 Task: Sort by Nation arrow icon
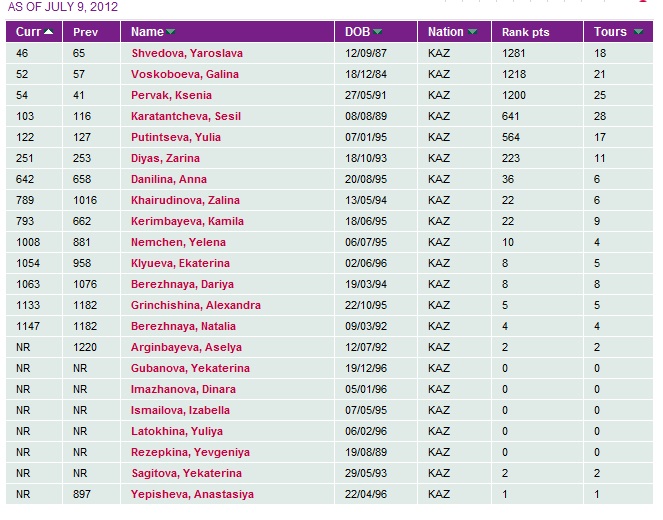(473, 32)
